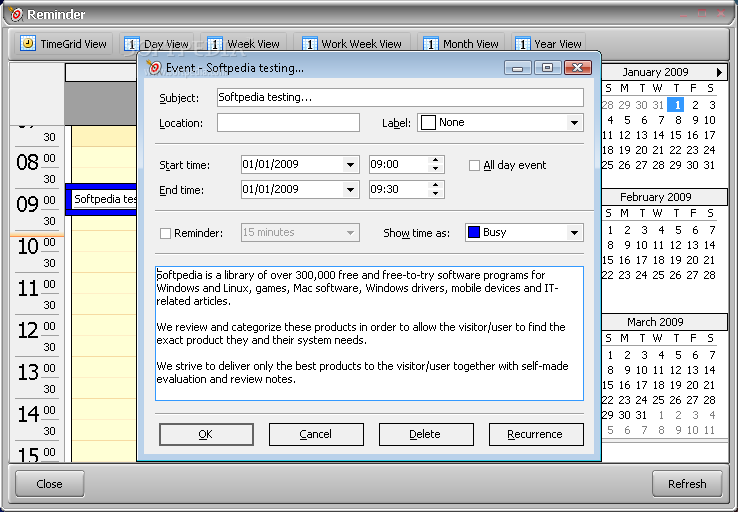
Task: Cancel the event dialog
Action: tap(316, 434)
